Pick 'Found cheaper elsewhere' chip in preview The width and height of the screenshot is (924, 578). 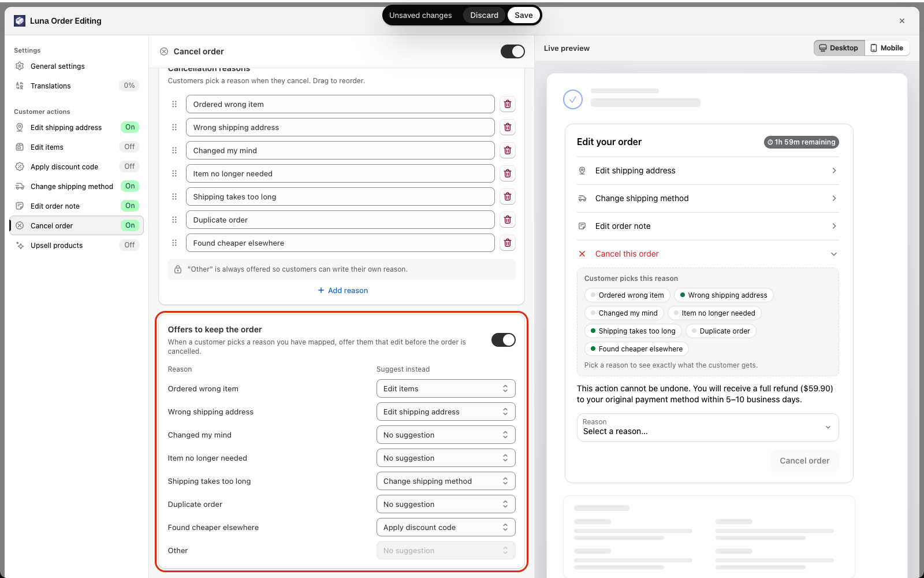coord(636,349)
